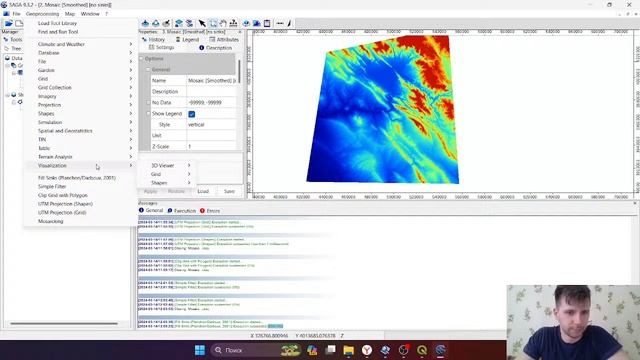Open the File menu in menu bar
The image size is (640, 360).
(16, 13)
